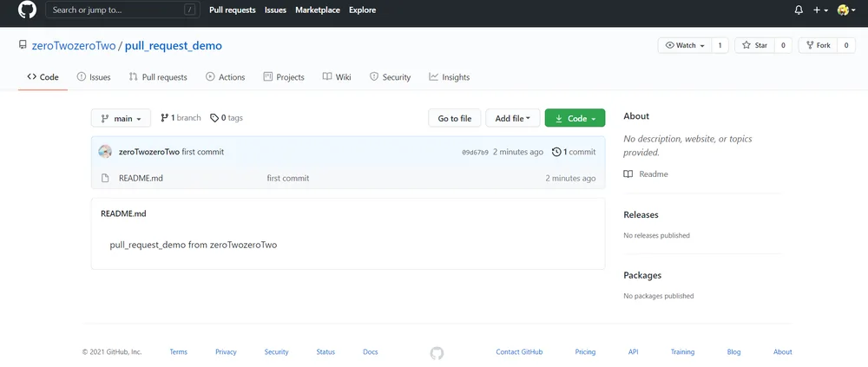This screenshot has height=367, width=868.
Task: Expand the Add file dropdown
Action: [x=513, y=118]
